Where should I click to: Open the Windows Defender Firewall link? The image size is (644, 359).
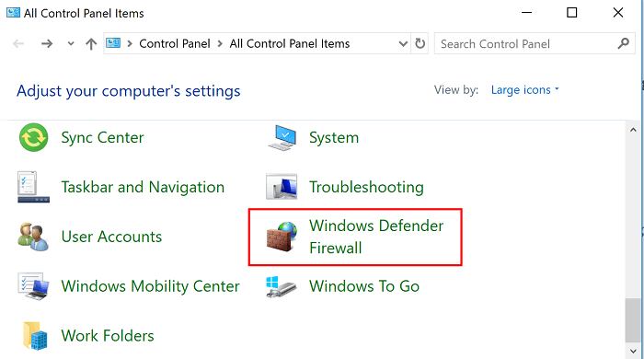376,237
